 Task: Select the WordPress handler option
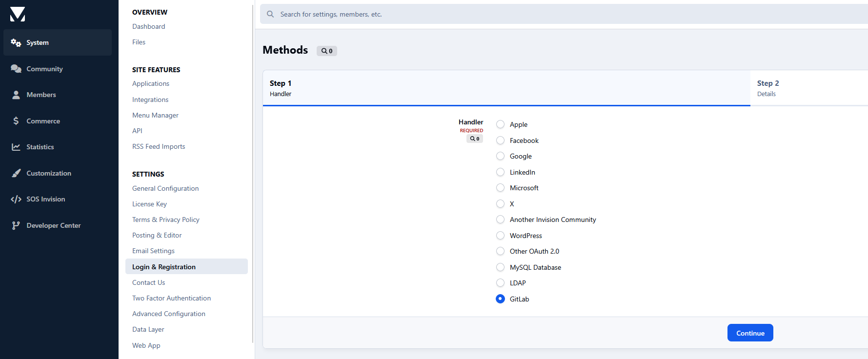click(x=500, y=236)
